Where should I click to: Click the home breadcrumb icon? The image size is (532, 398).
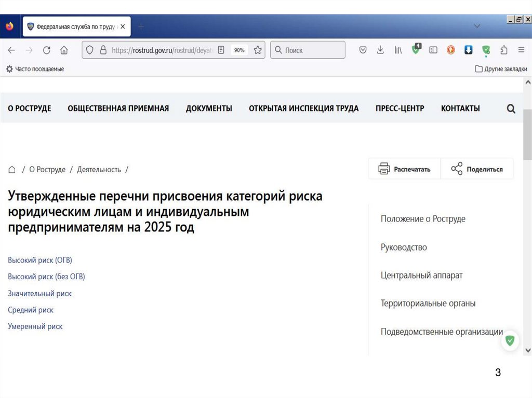pos(12,169)
